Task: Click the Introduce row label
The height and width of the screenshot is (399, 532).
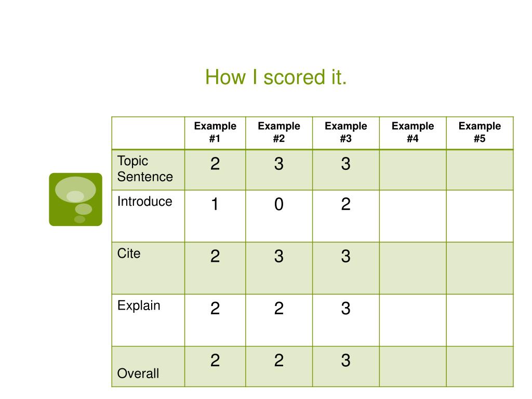Action: coord(145,202)
